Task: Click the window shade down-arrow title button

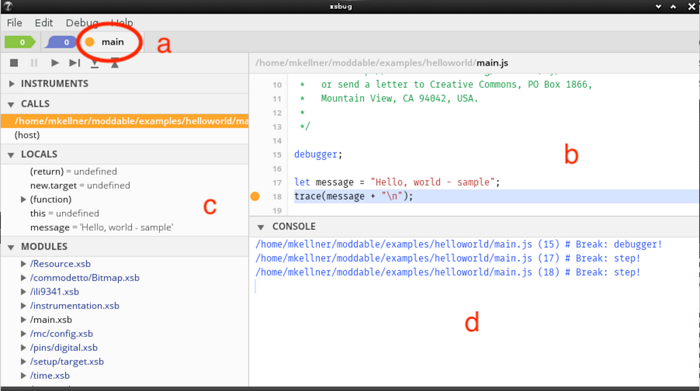Action: [658, 7]
